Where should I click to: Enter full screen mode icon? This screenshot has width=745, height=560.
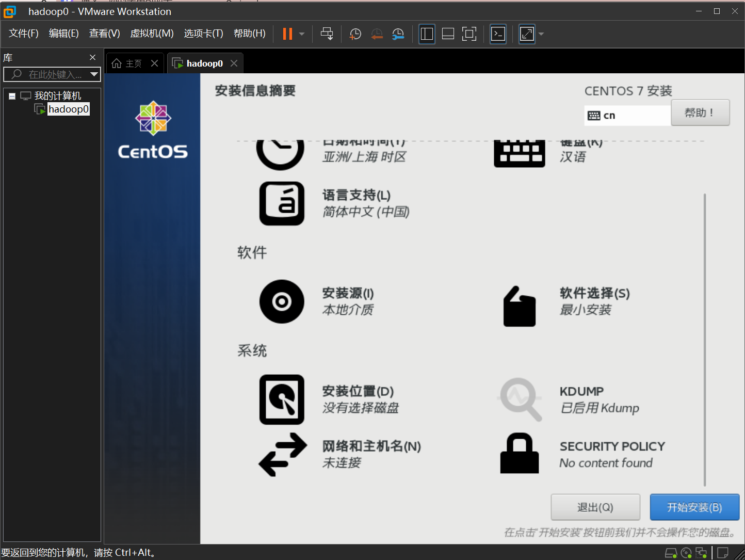tap(469, 34)
